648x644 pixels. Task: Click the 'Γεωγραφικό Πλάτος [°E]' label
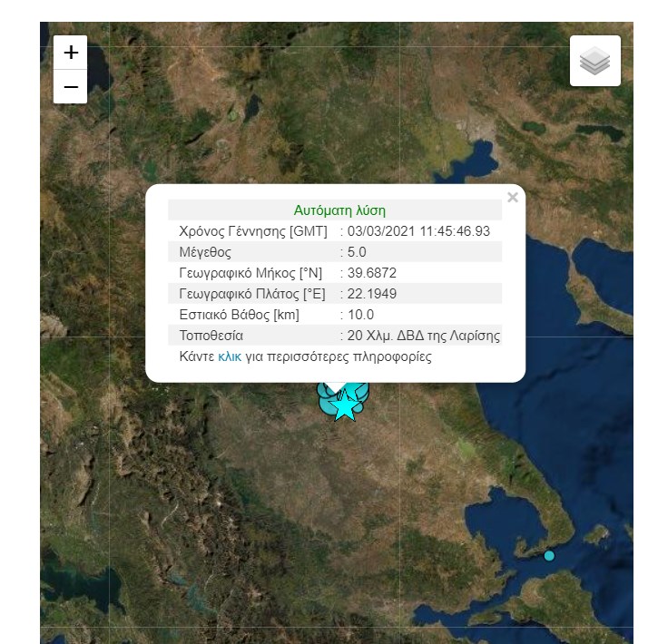[x=250, y=294]
